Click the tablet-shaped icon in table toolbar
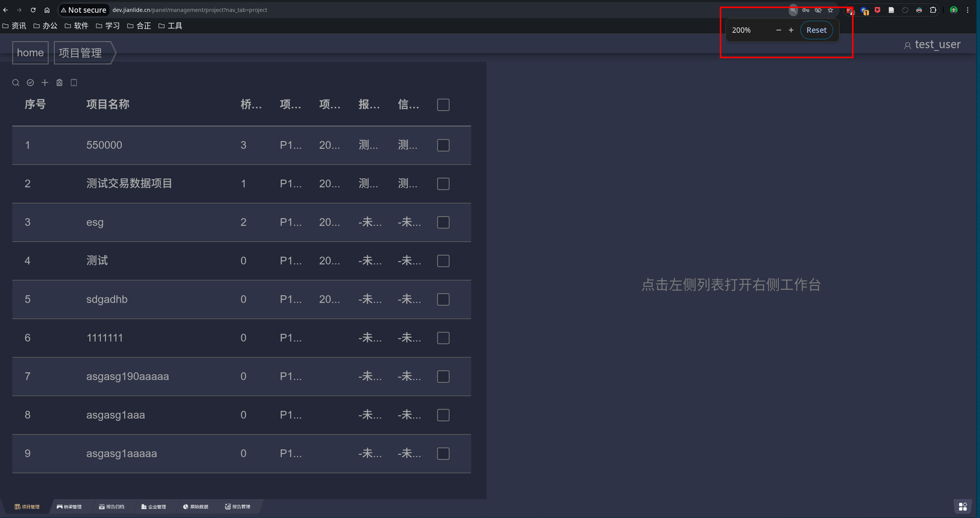Screen dimensions: 980x518 click(x=74, y=82)
